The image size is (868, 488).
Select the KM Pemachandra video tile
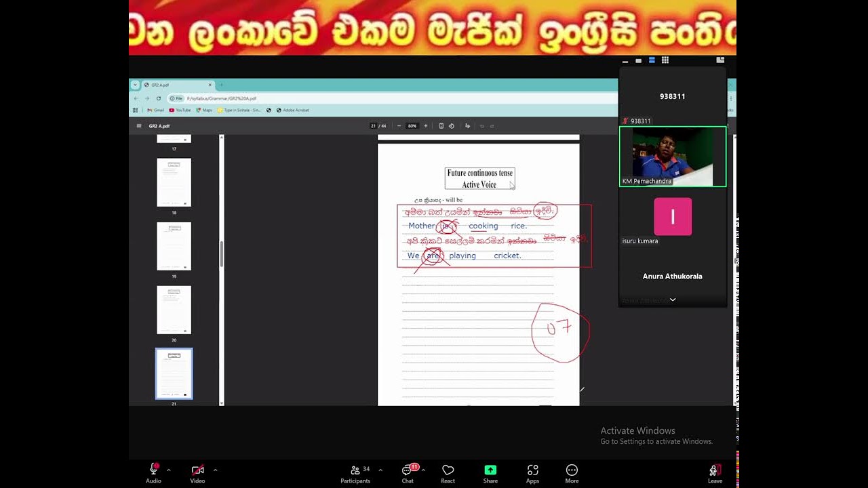673,157
